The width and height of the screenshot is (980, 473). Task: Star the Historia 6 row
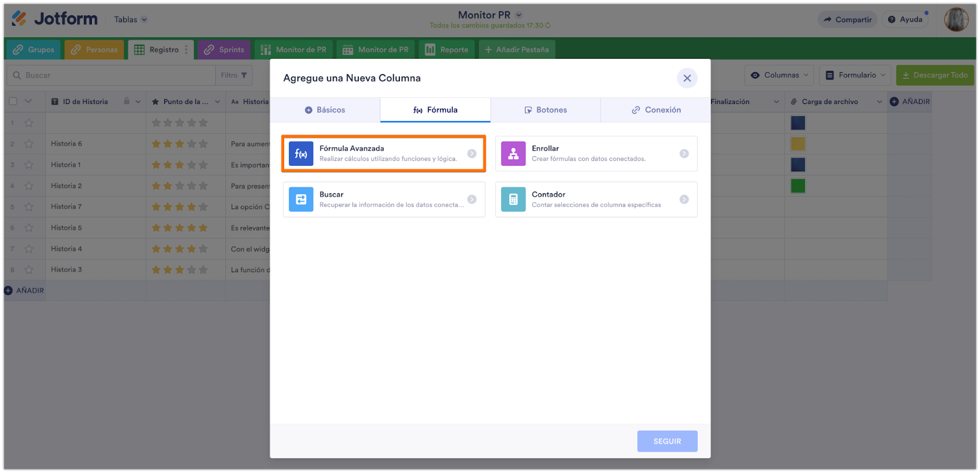(x=29, y=144)
